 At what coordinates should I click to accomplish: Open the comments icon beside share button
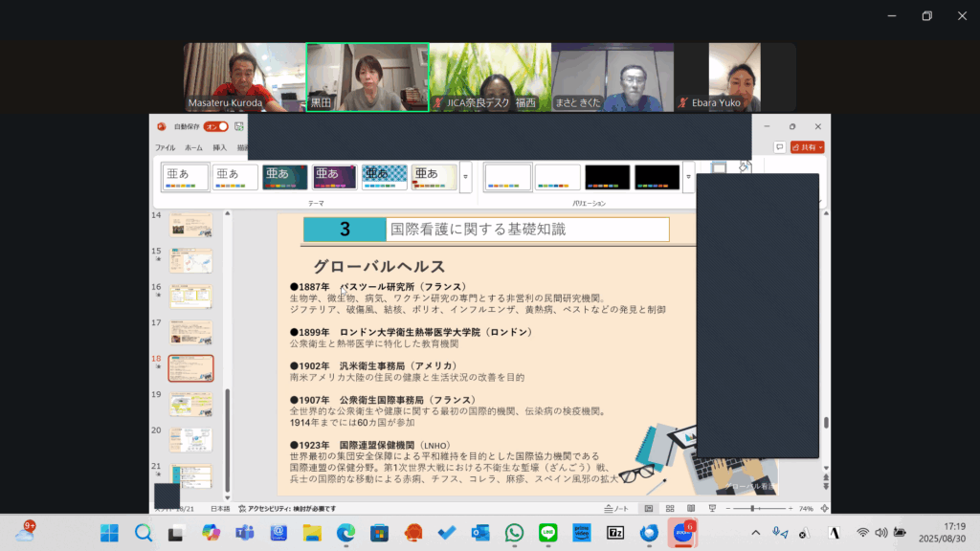780,147
